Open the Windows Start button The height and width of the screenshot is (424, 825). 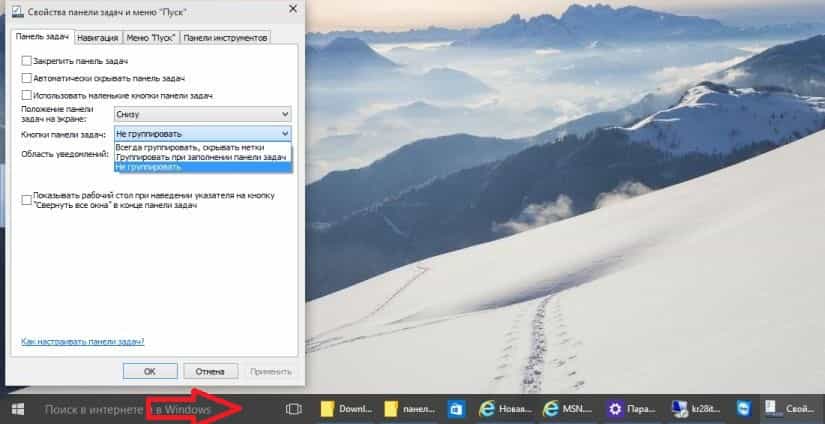pyautogui.click(x=17, y=409)
